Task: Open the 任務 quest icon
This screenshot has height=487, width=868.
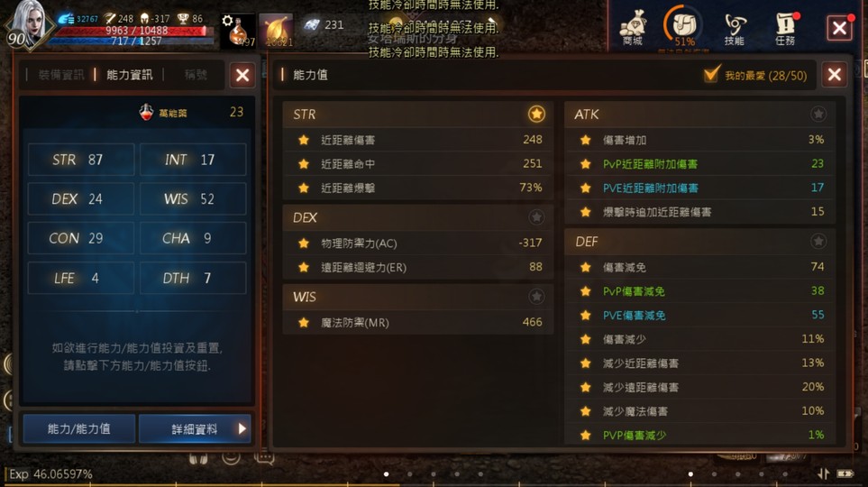Action: 785,29
